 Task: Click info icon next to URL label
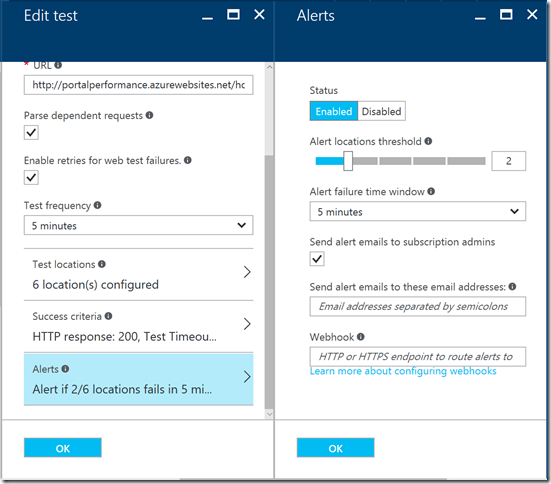pos(58,65)
